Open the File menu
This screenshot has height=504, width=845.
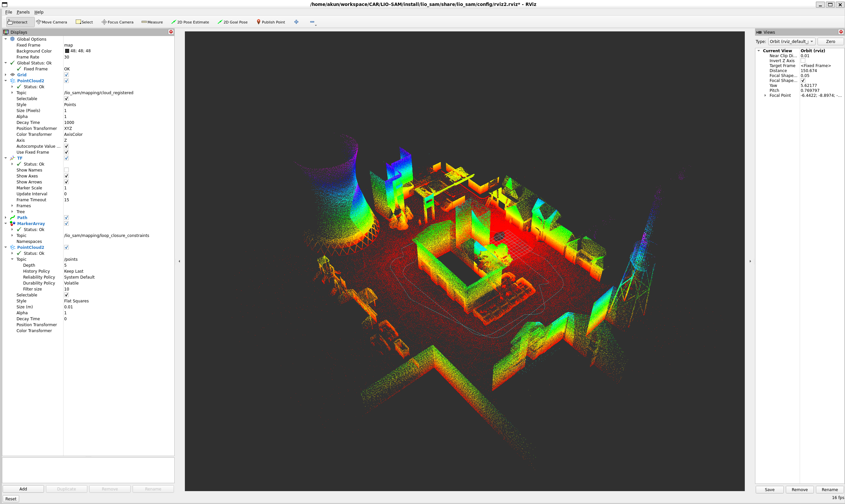(9, 12)
